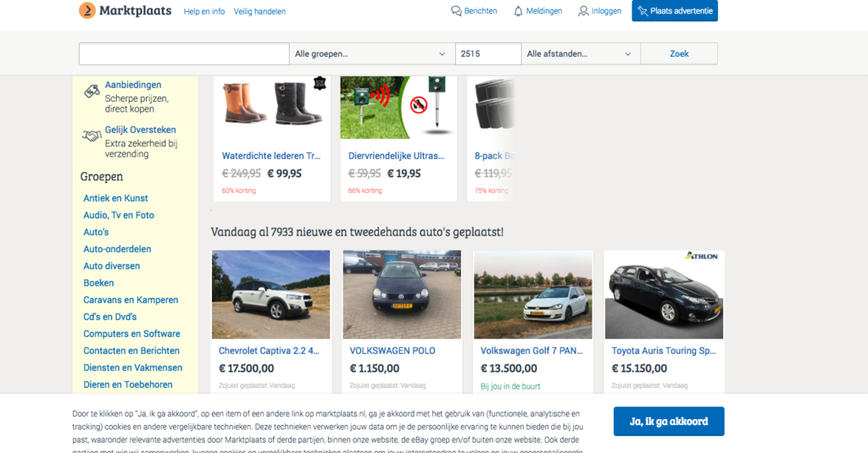Select Computers en Software group
Screen dimensions: 868x453
[x=131, y=334]
